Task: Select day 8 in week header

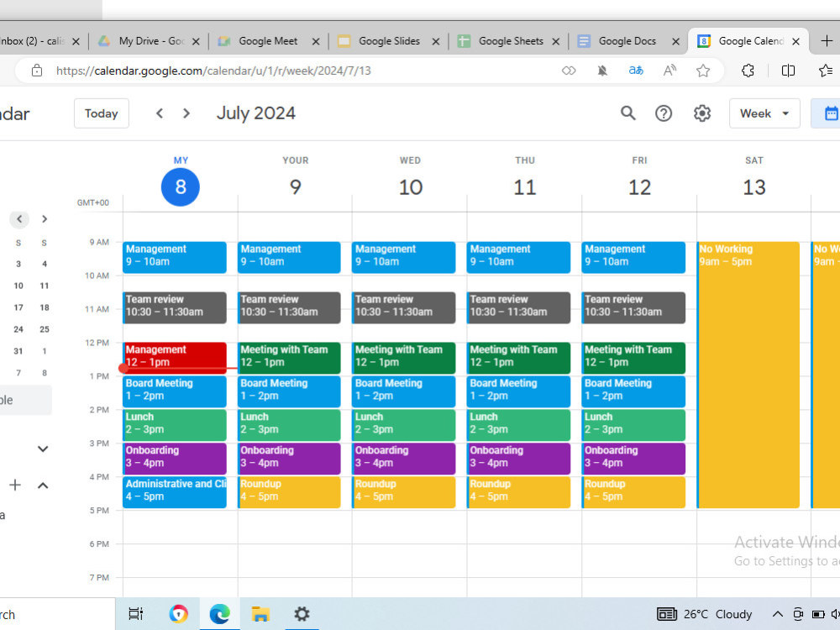Action: point(181,187)
